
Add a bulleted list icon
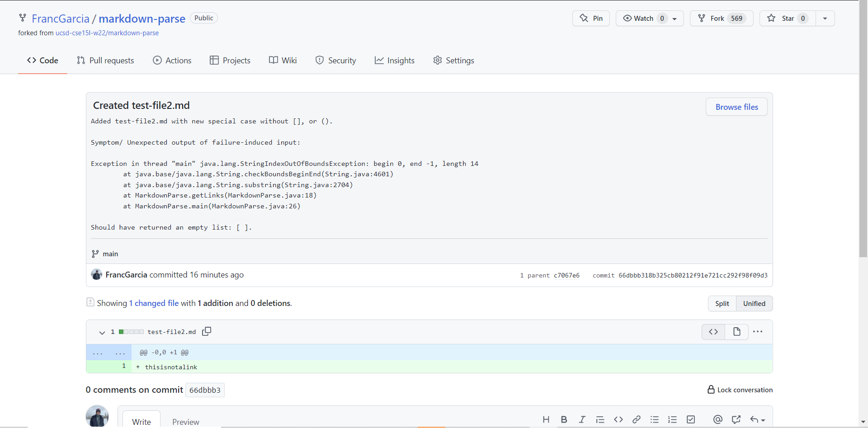coord(655,419)
